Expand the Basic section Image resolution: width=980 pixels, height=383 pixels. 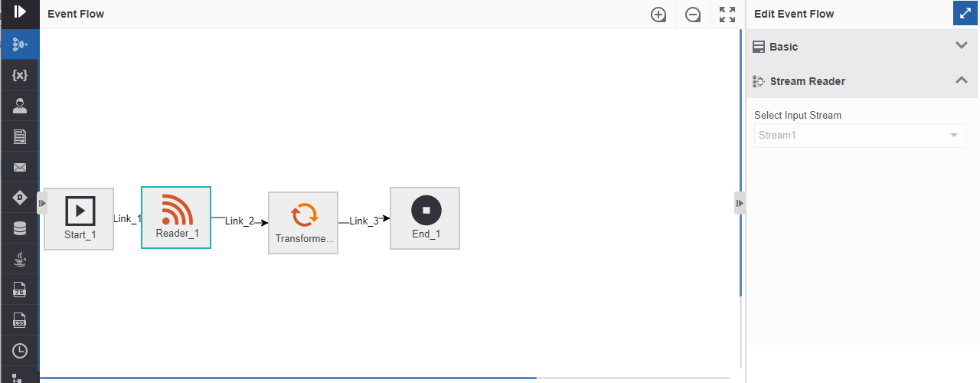coord(862,47)
